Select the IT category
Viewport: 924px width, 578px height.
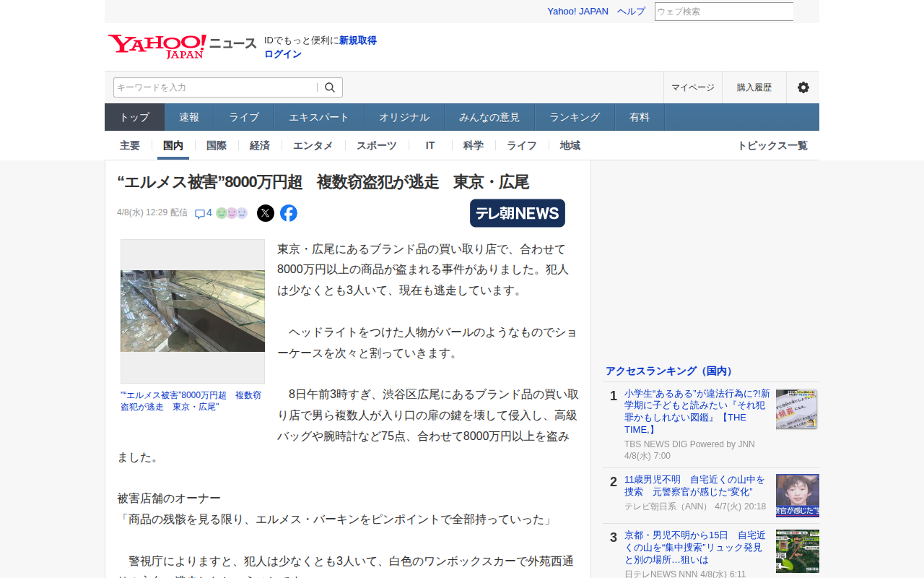(x=430, y=145)
